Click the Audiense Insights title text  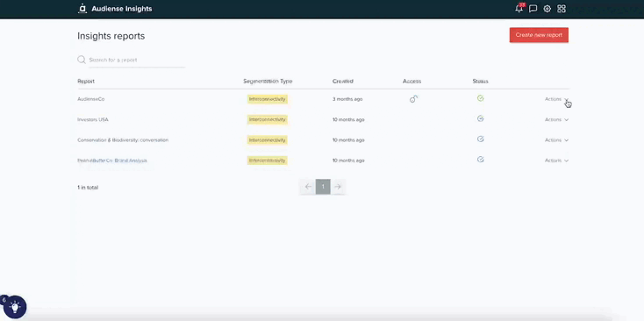pyautogui.click(x=122, y=9)
